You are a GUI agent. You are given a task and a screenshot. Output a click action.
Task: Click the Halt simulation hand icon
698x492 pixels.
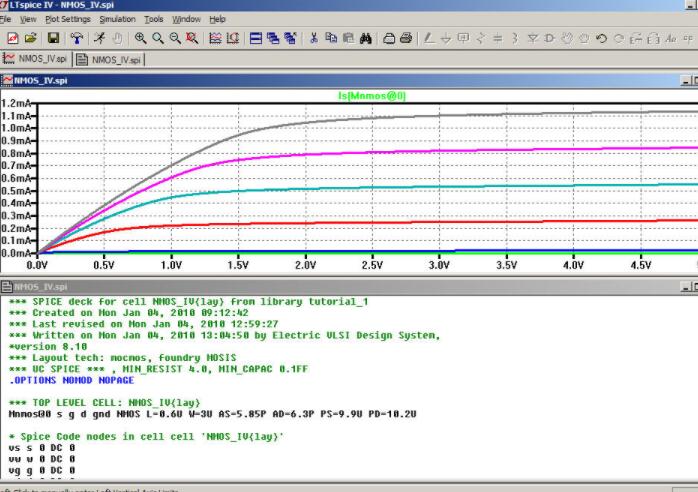tap(117, 38)
